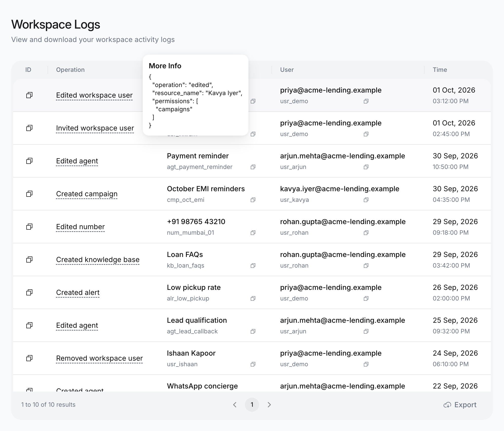The height and width of the screenshot is (431, 504).
Task: Copy alr_low_pickup resource ID
Action: tap(253, 298)
